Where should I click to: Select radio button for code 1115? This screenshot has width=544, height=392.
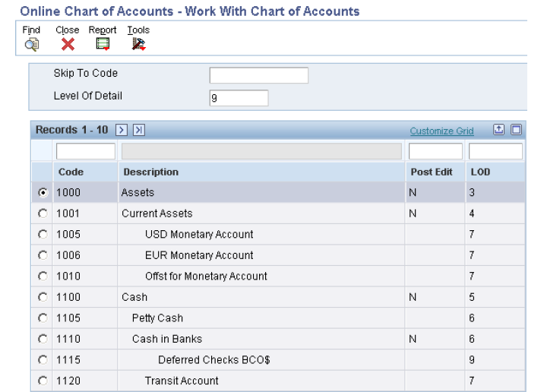(43, 360)
